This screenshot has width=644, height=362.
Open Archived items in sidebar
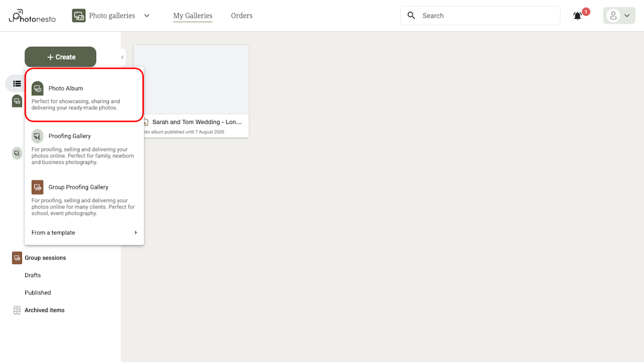pyautogui.click(x=45, y=310)
